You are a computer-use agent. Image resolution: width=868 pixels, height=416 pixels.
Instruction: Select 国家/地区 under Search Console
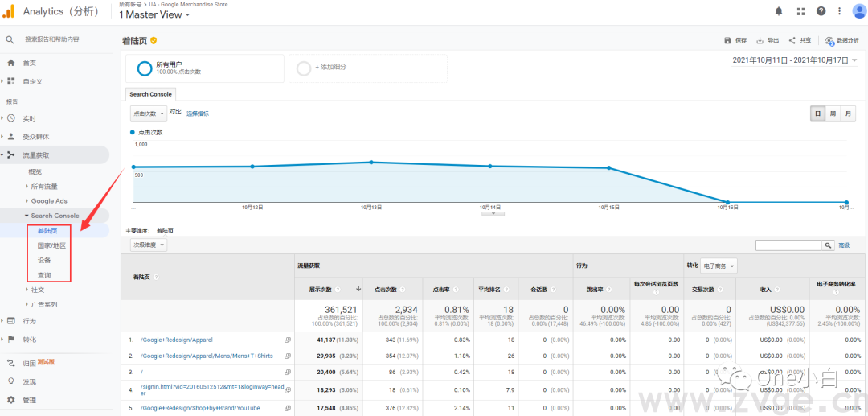(x=51, y=245)
